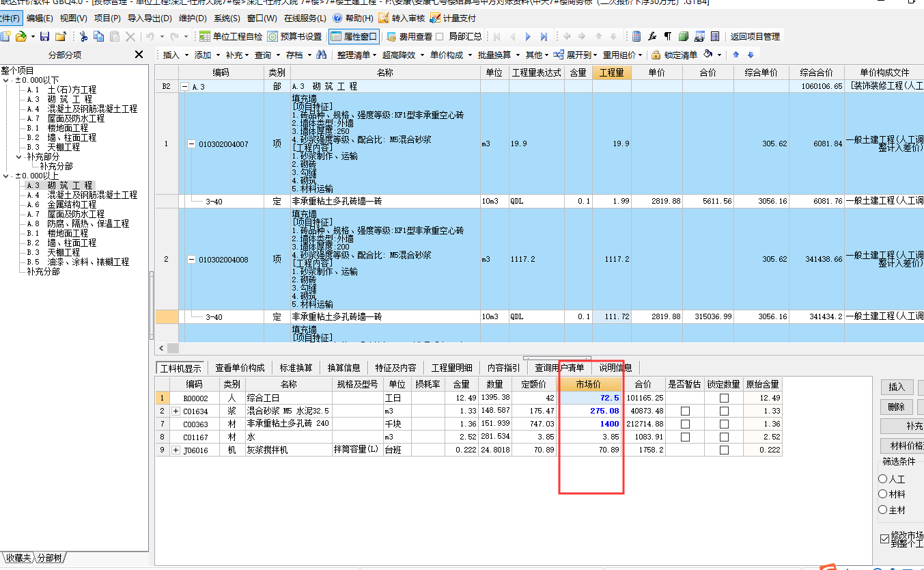The width and height of the screenshot is (924, 570).
Task: Select the 材料 filter radio button
Action: (x=883, y=494)
